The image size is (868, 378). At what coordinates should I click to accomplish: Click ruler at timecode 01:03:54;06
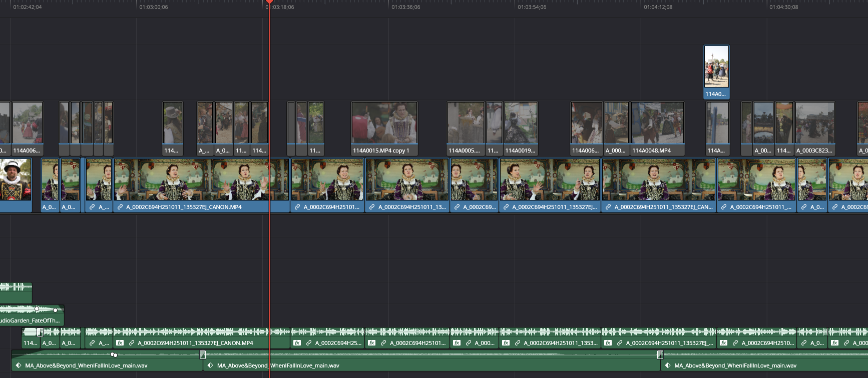coord(532,7)
